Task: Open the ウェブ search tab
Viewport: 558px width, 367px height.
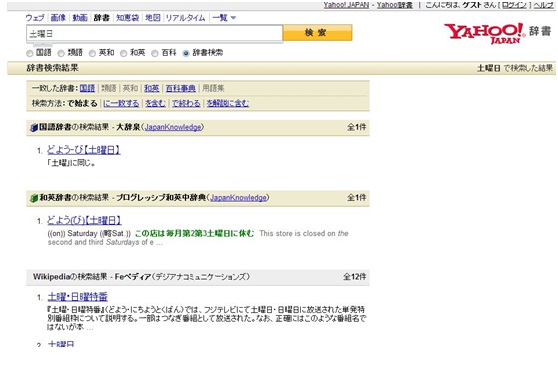Action: click(x=35, y=17)
